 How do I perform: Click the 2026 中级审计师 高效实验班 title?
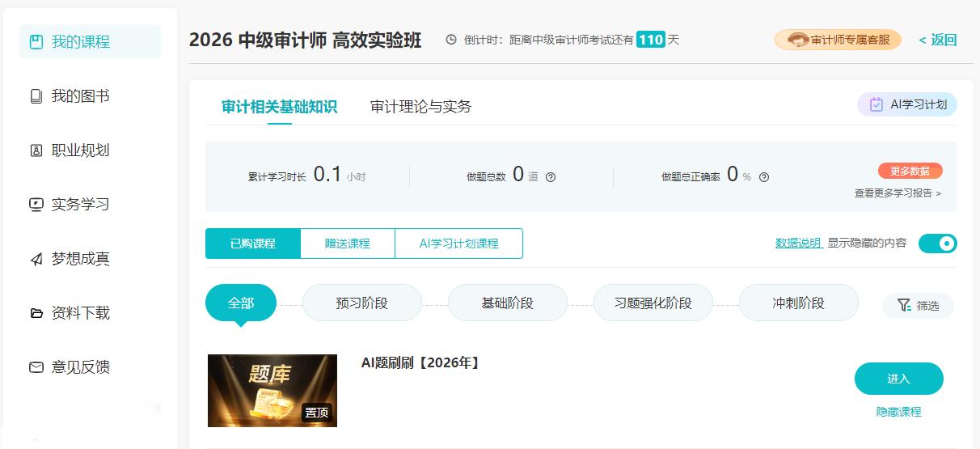(x=305, y=40)
